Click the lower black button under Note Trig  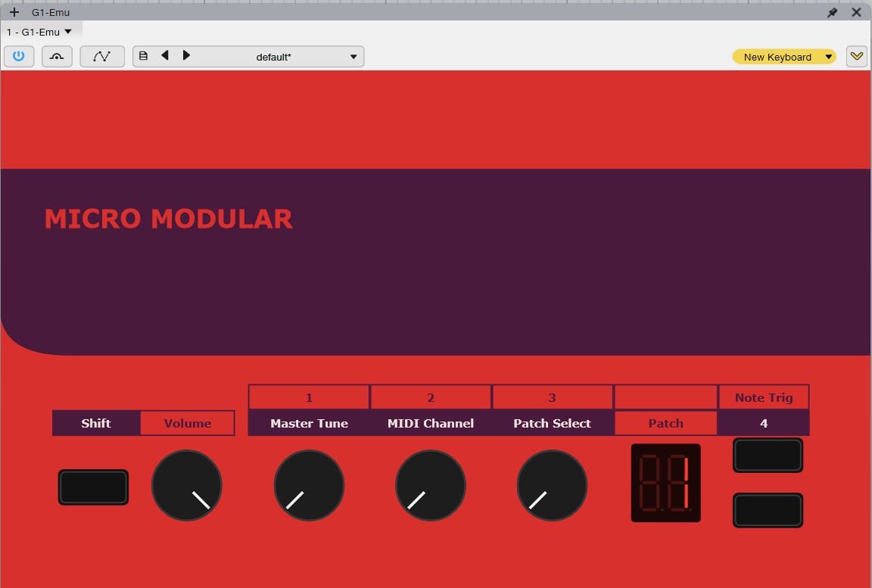point(768,510)
